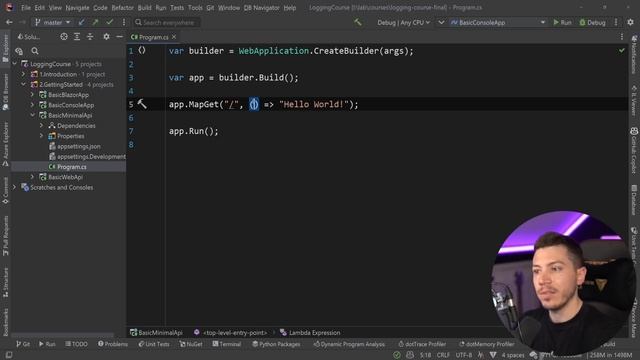
Task: Click the memory usage indicator
Action: point(611,355)
